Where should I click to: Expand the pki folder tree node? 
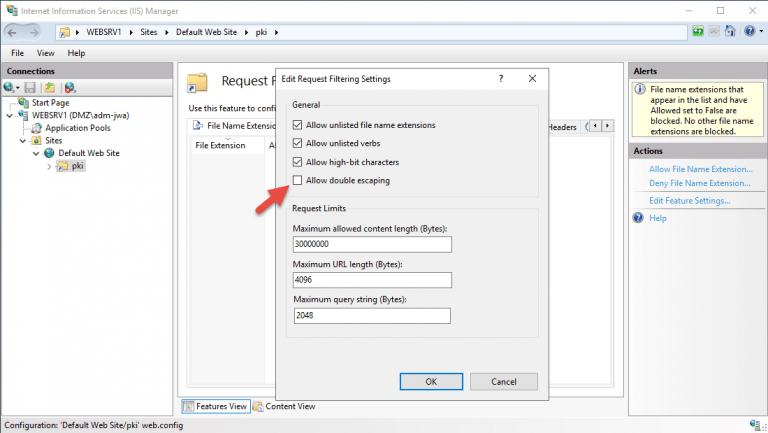(49, 166)
